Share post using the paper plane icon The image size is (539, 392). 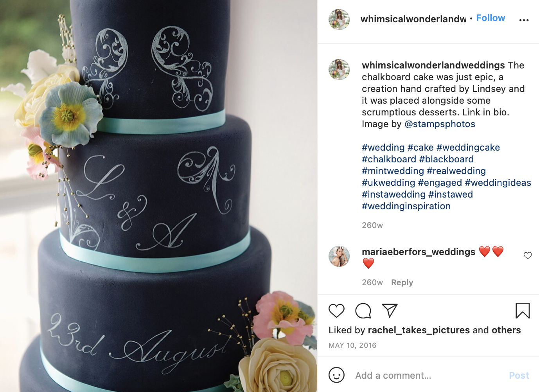point(390,310)
